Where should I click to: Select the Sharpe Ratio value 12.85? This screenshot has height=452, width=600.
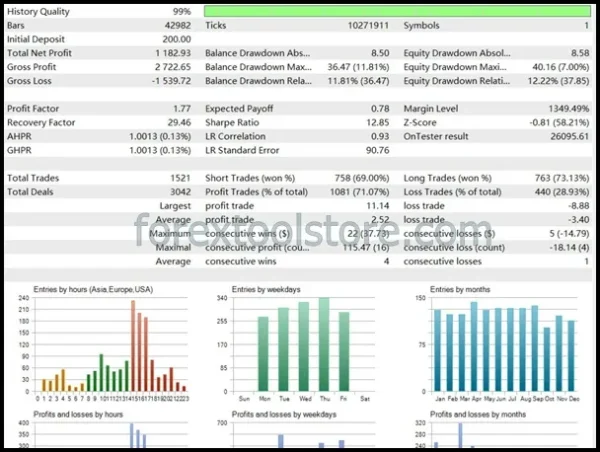coord(378,122)
